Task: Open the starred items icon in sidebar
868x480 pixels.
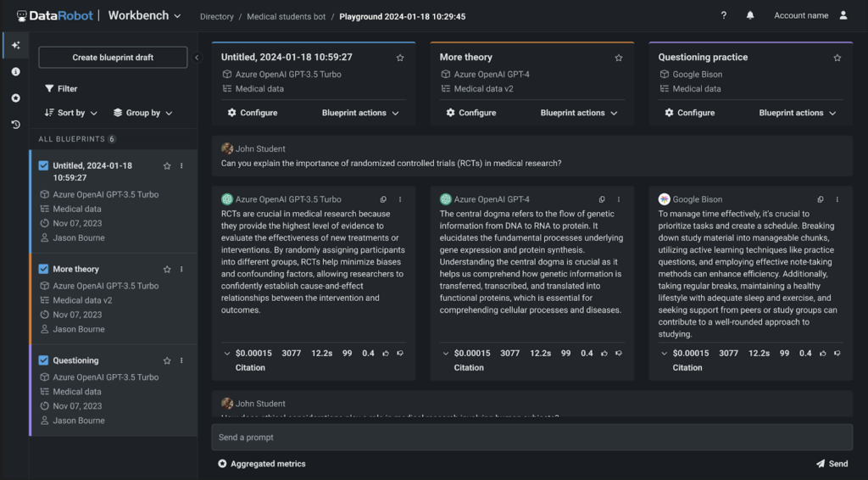Action: click(x=15, y=98)
